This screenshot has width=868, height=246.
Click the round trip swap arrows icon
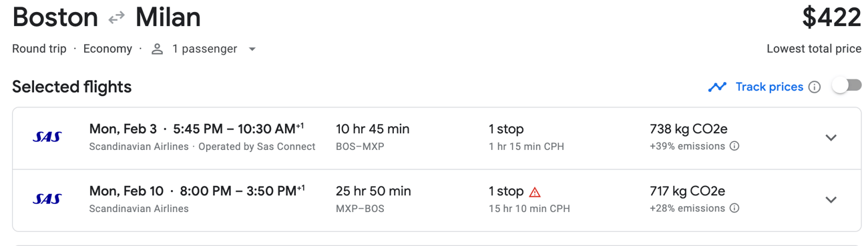pos(117,18)
